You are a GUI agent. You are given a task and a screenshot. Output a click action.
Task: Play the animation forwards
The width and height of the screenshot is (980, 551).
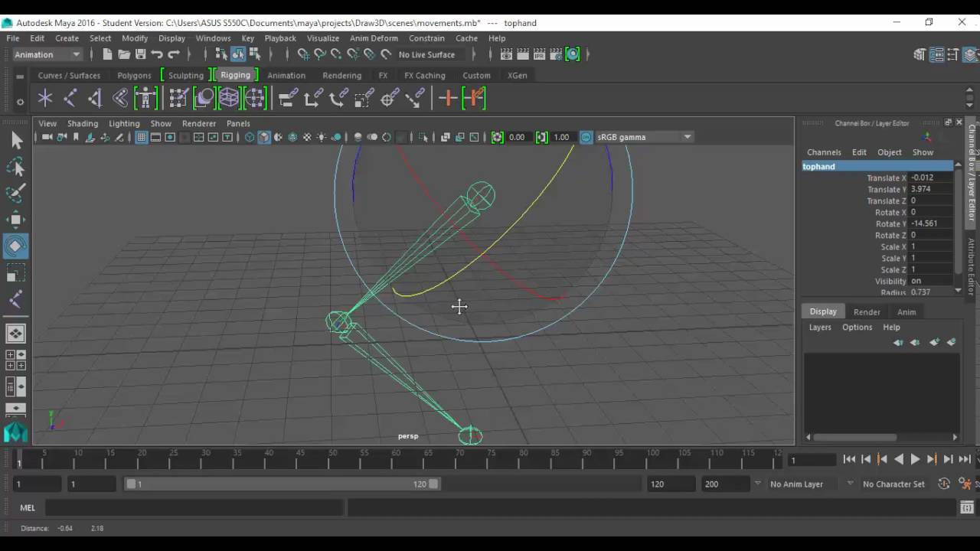[915, 459]
